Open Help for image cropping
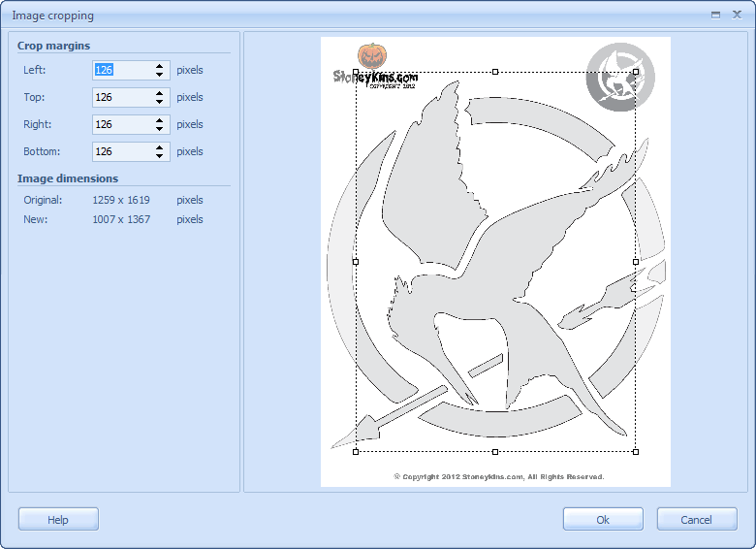Viewport: 756px width, 549px height. tap(58, 519)
